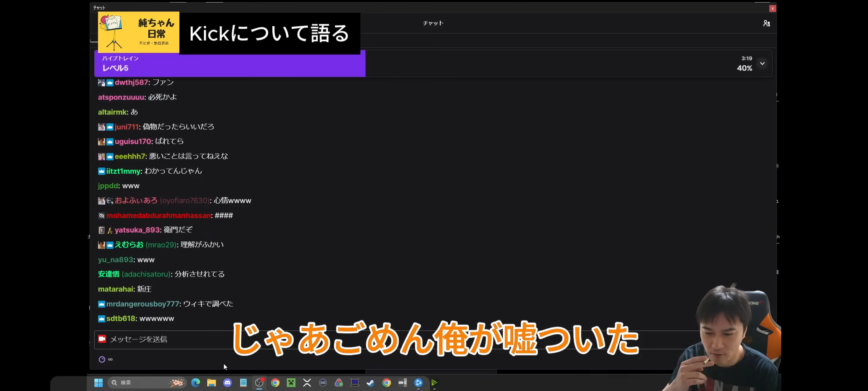This screenshot has height=391, width=868.
Task: Click username iitzt1mmy in chat
Action: 124,171
